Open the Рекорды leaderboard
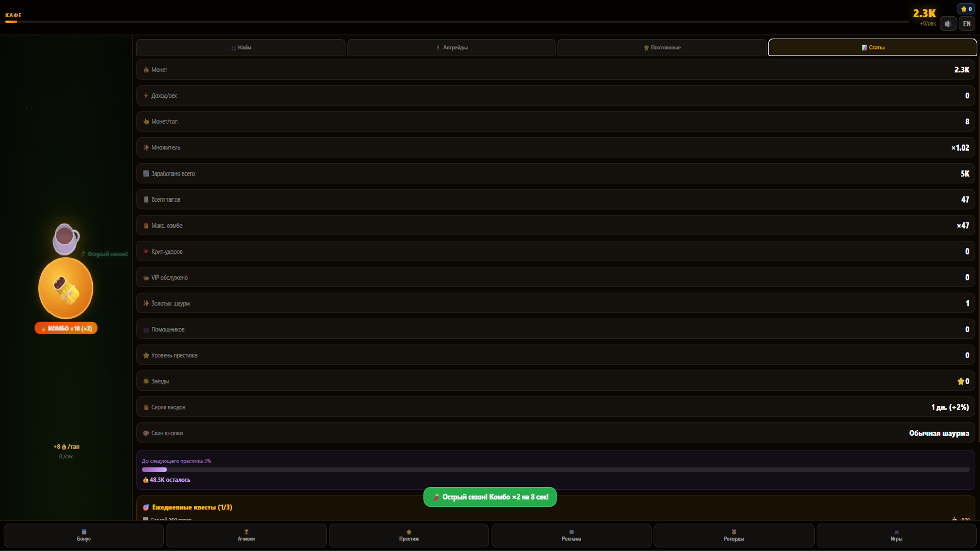Viewport: 980px width, 551px height. click(x=734, y=535)
